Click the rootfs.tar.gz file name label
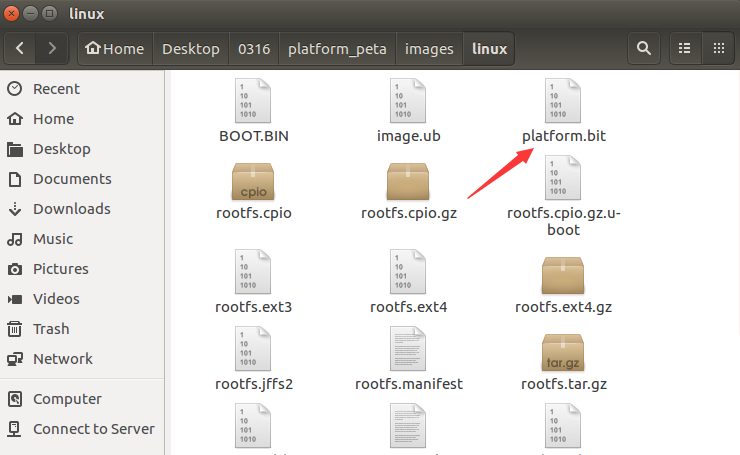 (563, 384)
